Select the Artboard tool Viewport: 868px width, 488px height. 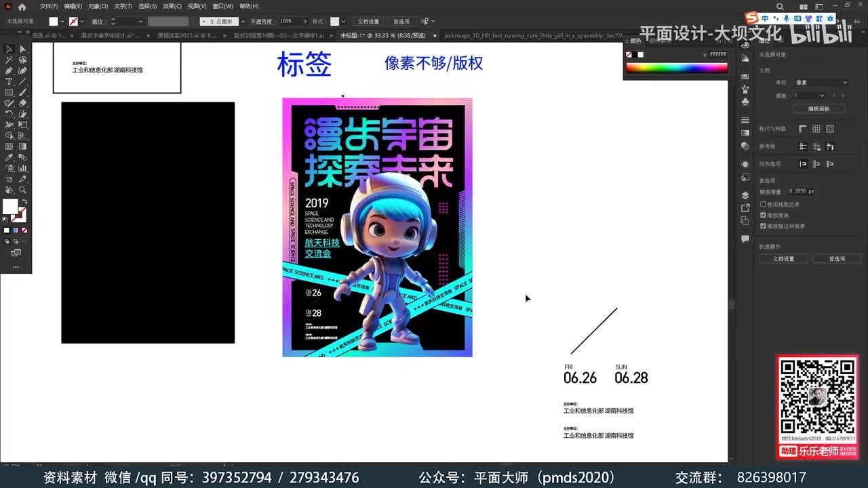(x=9, y=179)
